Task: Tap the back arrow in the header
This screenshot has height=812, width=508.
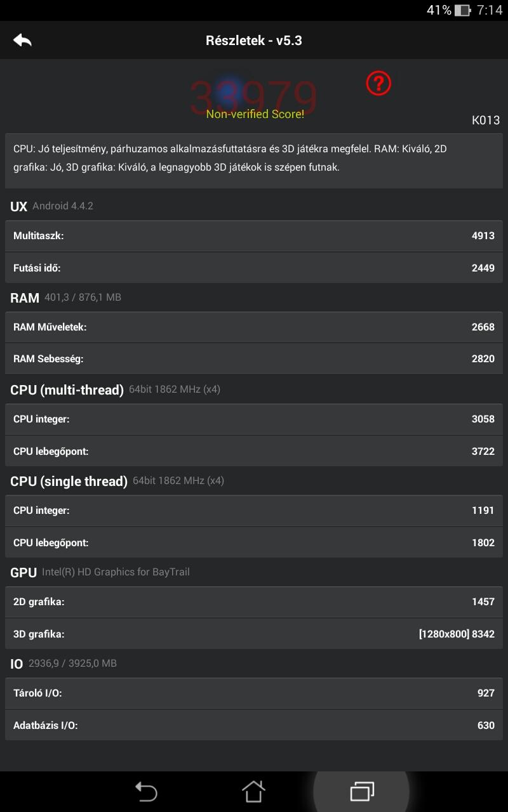Action: (x=22, y=40)
